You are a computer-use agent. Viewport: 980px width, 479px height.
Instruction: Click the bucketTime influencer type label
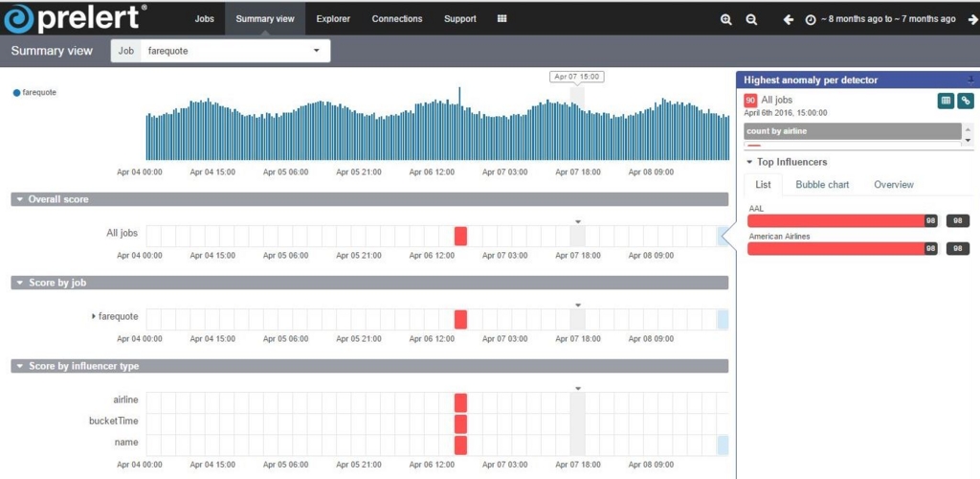tap(114, 421)
